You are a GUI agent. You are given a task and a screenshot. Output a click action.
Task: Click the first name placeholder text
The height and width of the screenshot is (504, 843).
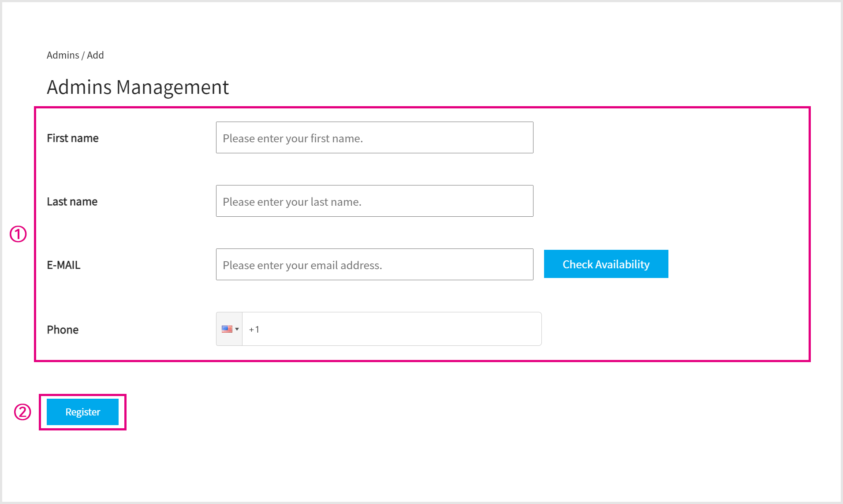(293, 138)
